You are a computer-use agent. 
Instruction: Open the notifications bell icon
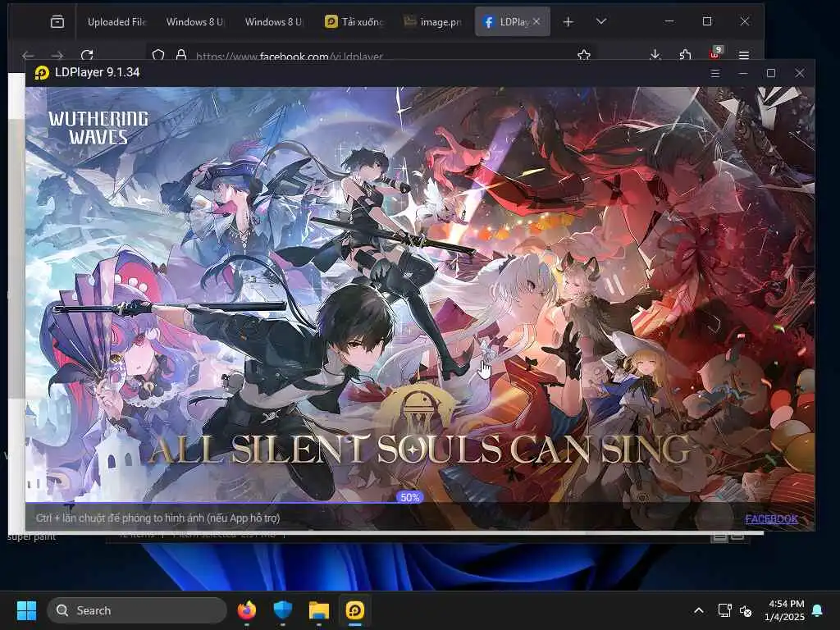point(818,610)
